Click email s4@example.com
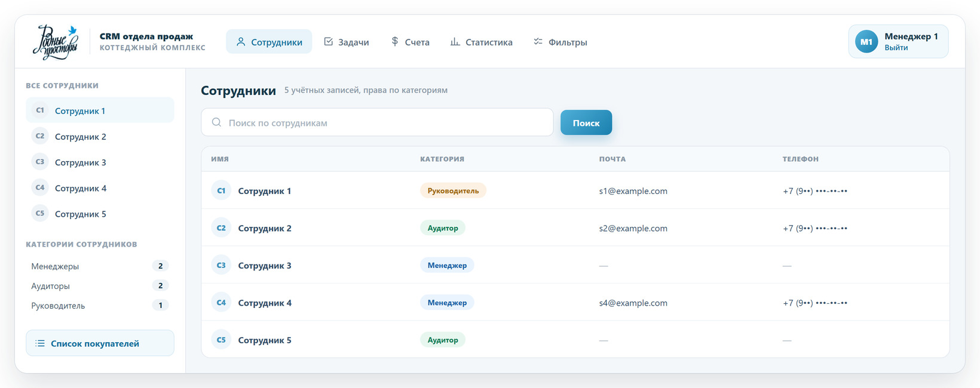The width and height of the screenshot is (980, 388). point(633,303)
